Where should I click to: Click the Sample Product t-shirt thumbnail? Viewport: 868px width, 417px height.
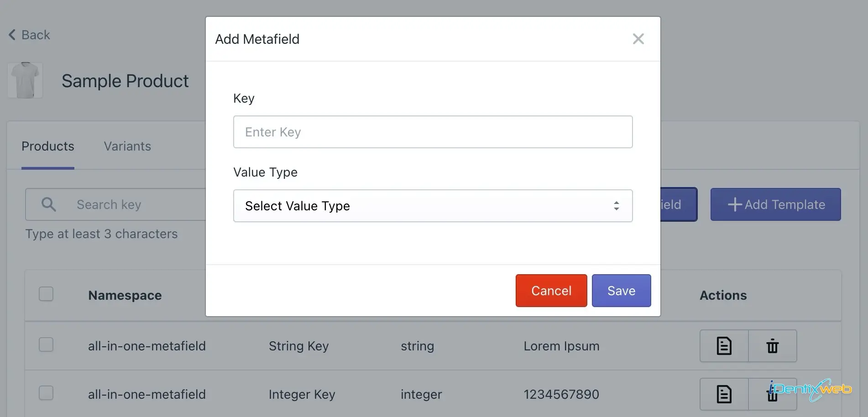coord(26,80)
